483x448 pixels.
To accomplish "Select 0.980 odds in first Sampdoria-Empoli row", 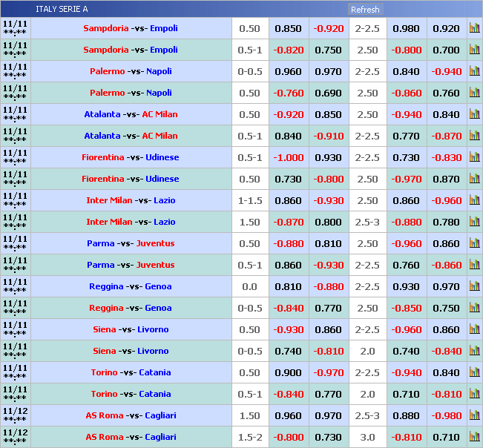I will (406, 29).
